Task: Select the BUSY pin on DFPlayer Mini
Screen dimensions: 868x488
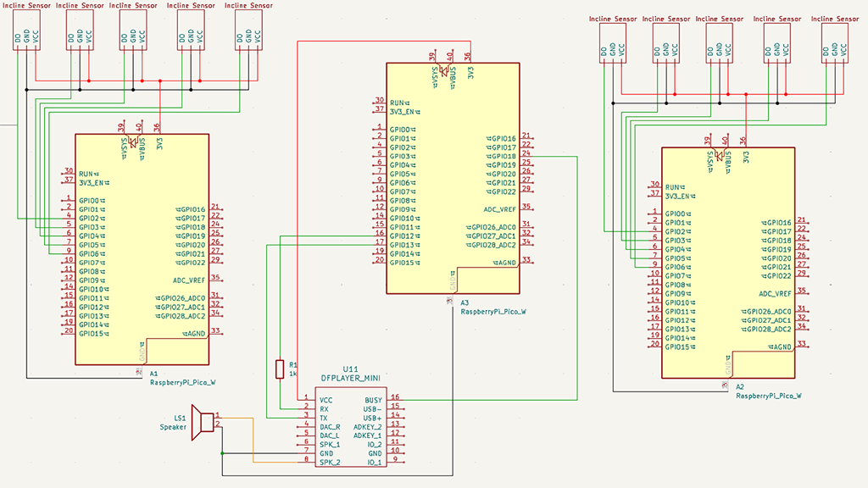Action: point(373,400)
